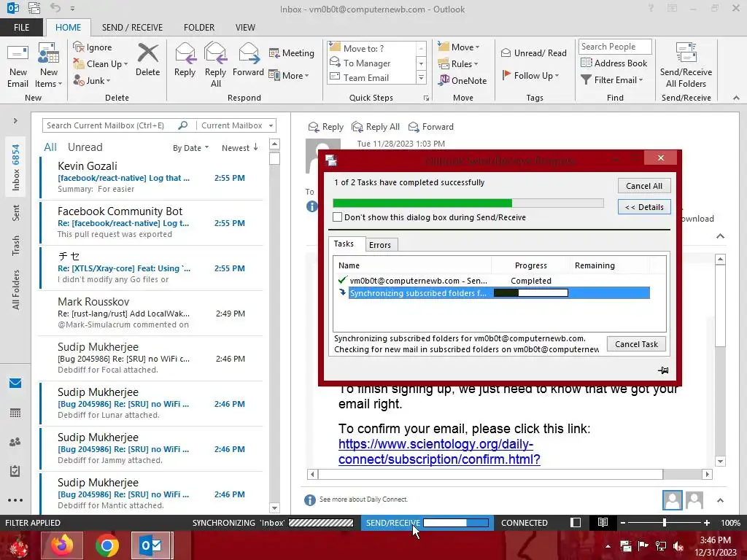Image resolution: width=747 pixels, height=560 pixels.
Task: Open the Mark Rousskov email
Action: [152, 313]
